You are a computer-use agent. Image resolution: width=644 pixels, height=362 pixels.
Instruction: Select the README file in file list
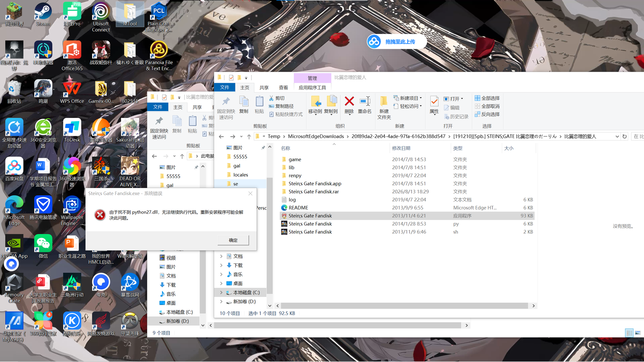tap(407, 208)
